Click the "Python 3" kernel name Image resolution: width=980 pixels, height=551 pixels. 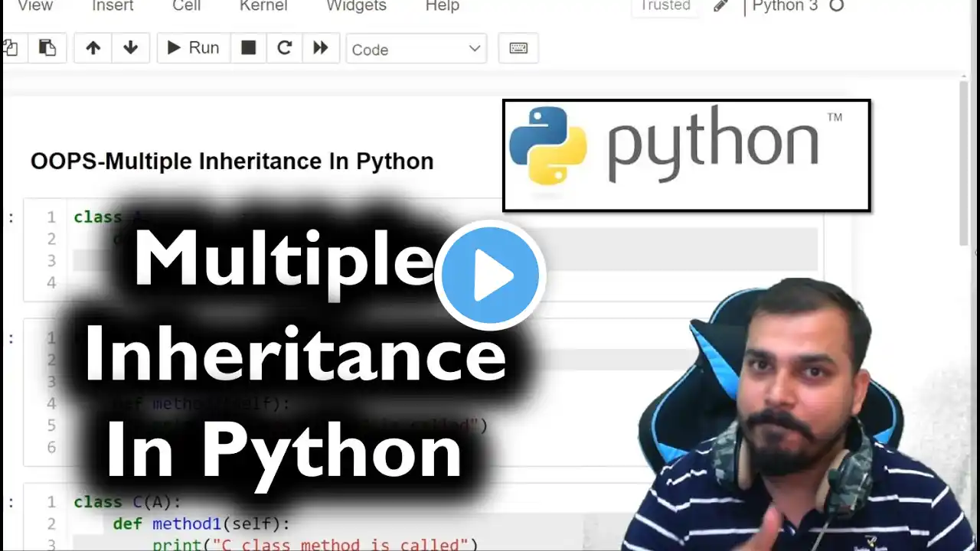(x=785, y=6)
